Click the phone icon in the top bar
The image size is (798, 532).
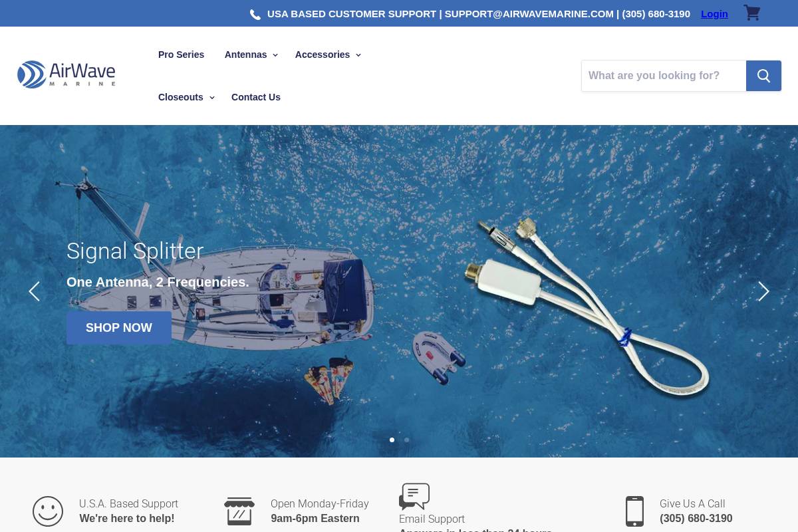point(255,14)
